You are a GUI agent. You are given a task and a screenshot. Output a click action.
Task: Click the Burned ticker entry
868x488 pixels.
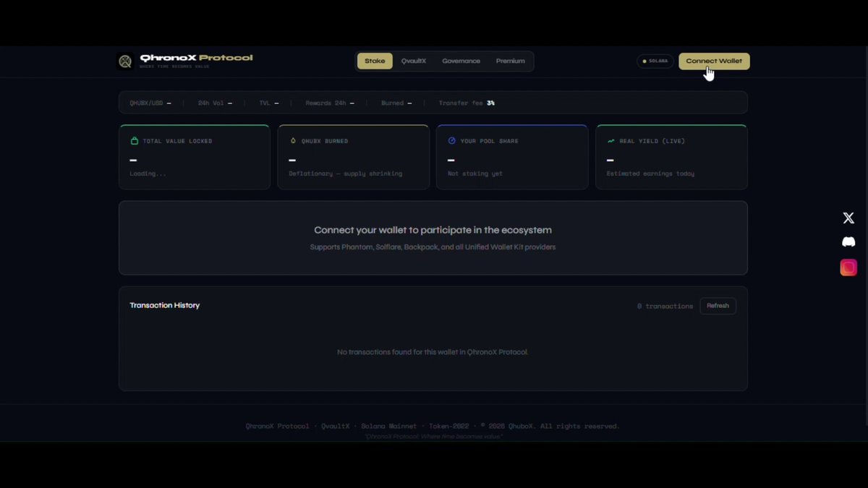pos(396,103)
